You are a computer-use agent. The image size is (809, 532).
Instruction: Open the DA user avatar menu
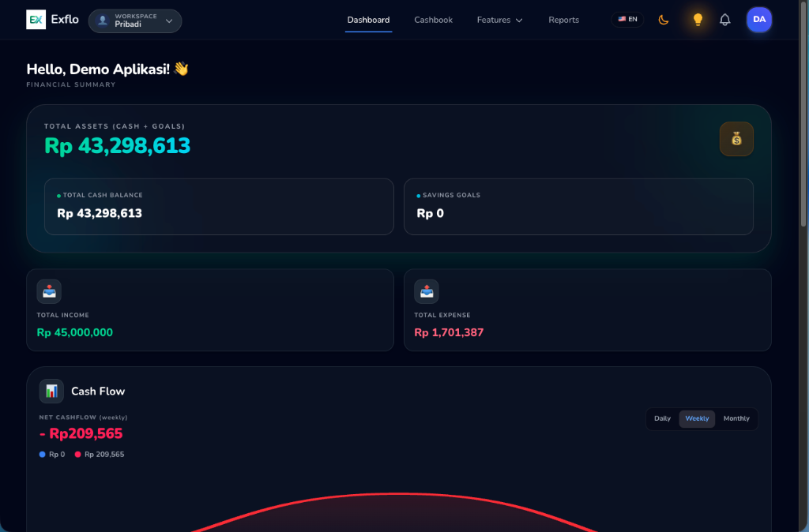tap(759, 20)
